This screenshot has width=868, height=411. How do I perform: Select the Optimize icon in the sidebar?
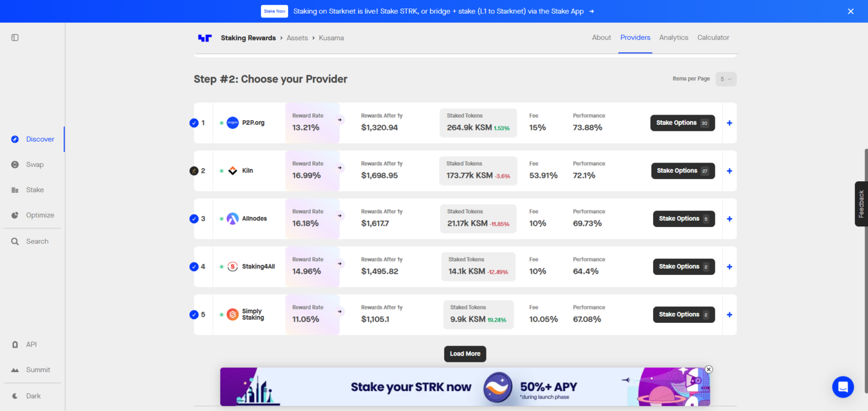(15, 215)
